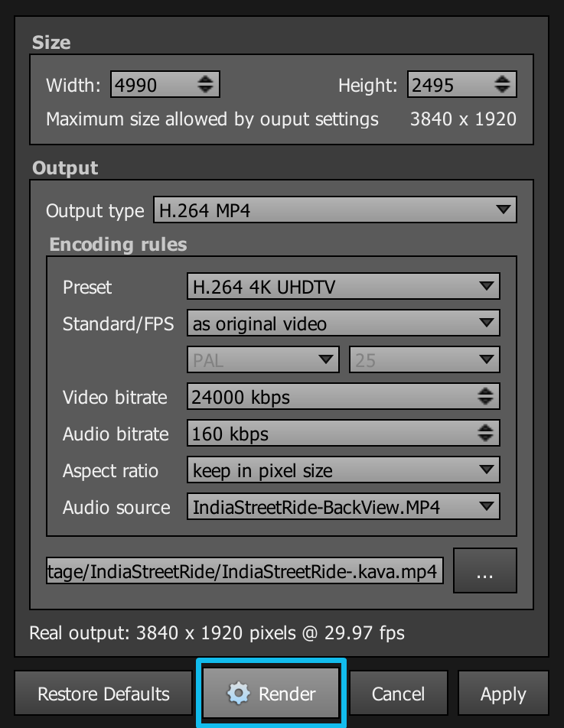Cancel the render settings dialog
Screen dimensions: 564x728
pyautogui.click(x=399, y=693)
